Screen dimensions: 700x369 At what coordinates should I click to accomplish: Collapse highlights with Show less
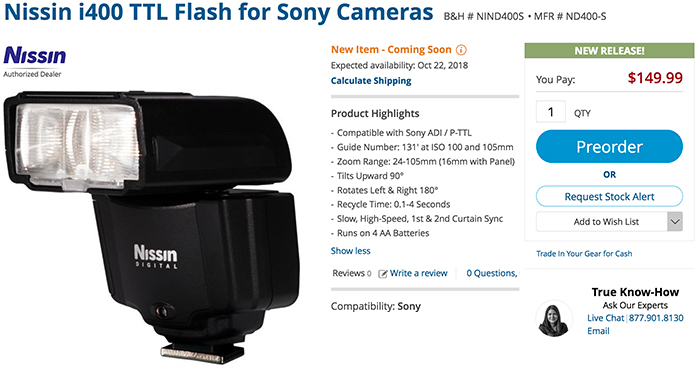pyautogui.click(x=350, y=251)
